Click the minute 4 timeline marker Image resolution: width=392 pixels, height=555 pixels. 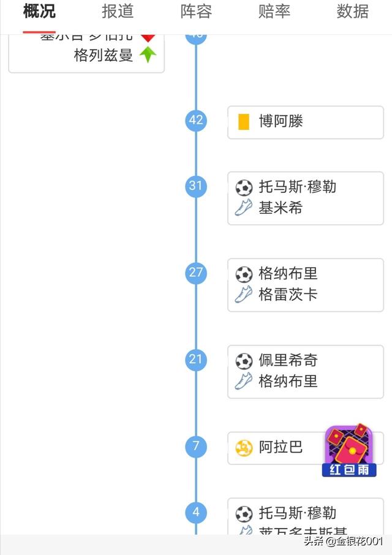pos(196,512)
